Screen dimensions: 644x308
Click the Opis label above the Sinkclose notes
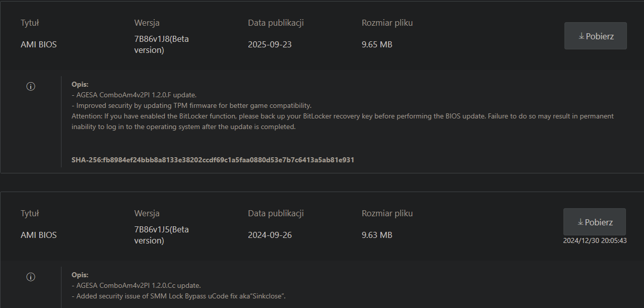click(80, 275)
